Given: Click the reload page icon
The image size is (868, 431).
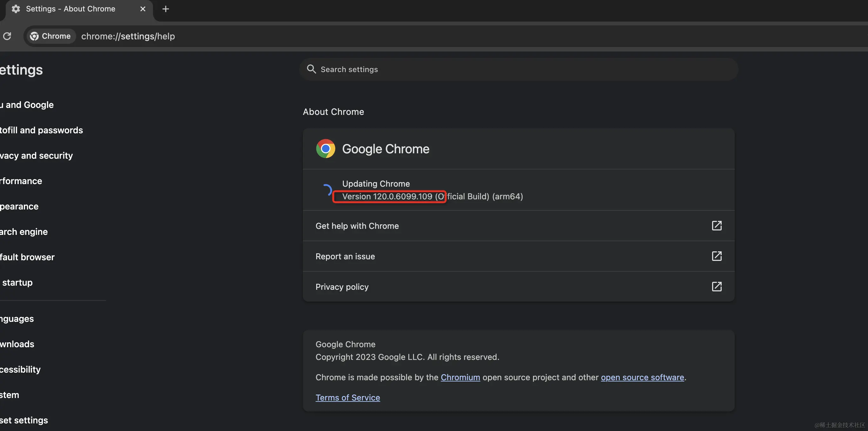Looking at the screenshot, I should (7, 36).
